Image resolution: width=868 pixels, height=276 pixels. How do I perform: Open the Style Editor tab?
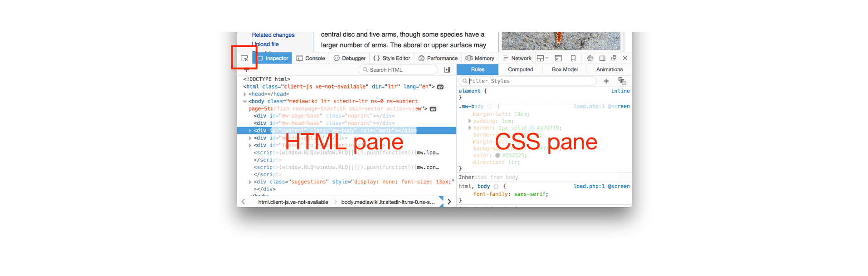[x=391, y=58]
